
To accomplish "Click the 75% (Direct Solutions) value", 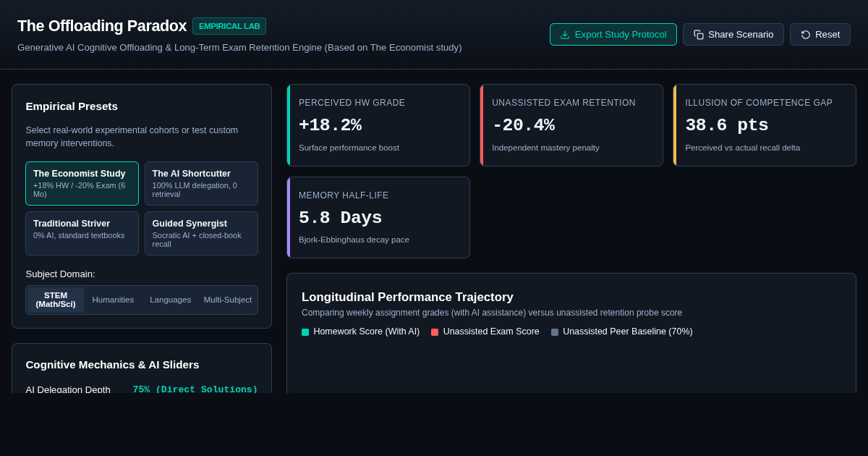I will (195, 389).
